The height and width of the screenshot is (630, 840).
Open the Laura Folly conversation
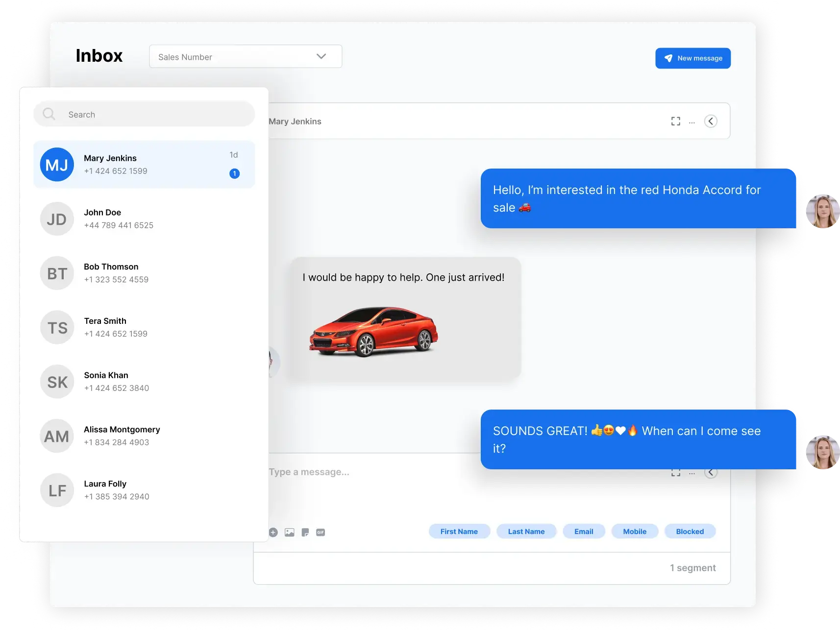[x=144, y=490]
